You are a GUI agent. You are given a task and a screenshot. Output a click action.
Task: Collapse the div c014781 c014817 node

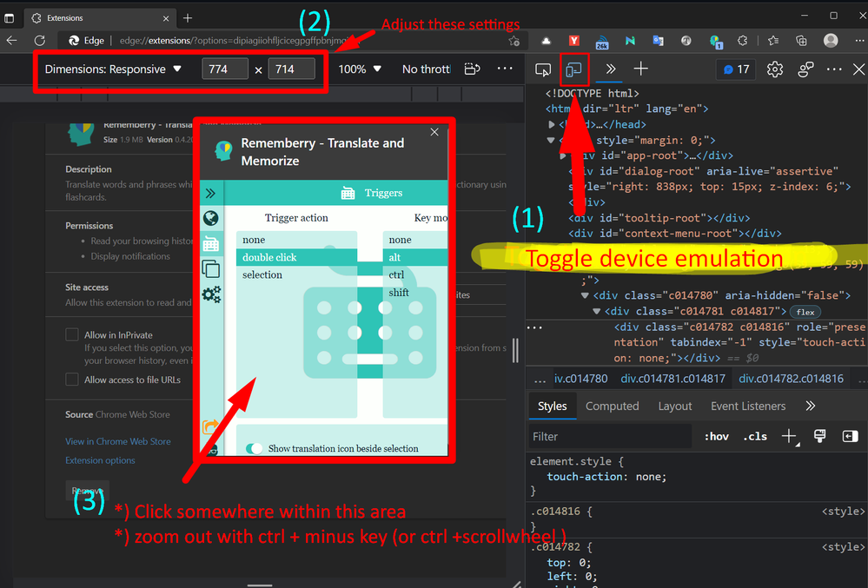pyautogui.click(x=596, y=312)
